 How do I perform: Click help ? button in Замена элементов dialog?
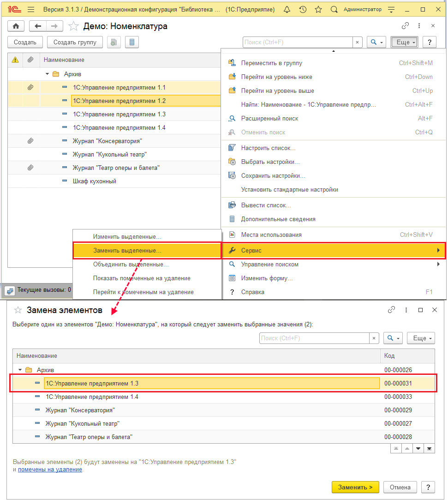pyautogui.click(x=428, y=487)
